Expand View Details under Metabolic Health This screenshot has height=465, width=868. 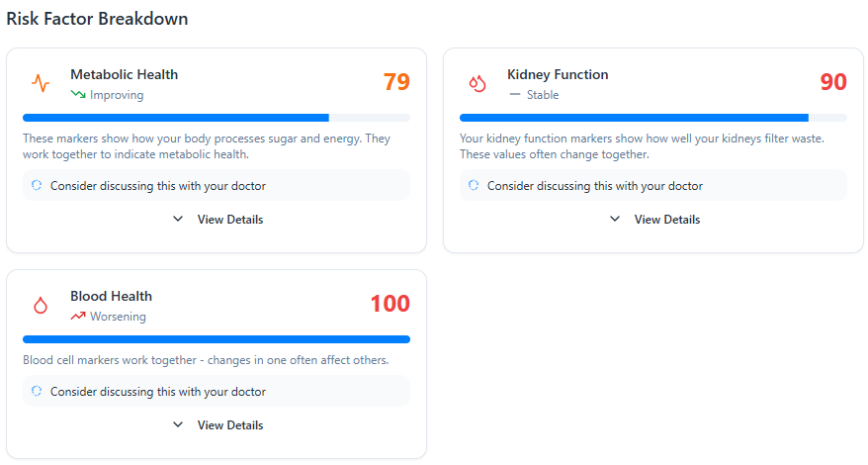point(217,220)
